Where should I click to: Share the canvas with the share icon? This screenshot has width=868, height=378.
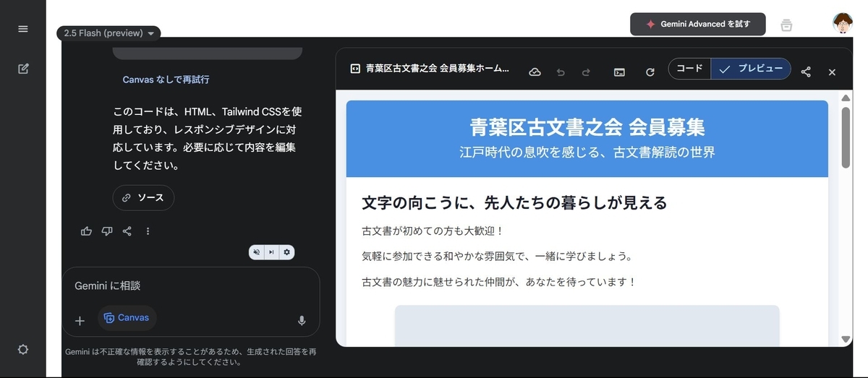(x=806, y=72)
